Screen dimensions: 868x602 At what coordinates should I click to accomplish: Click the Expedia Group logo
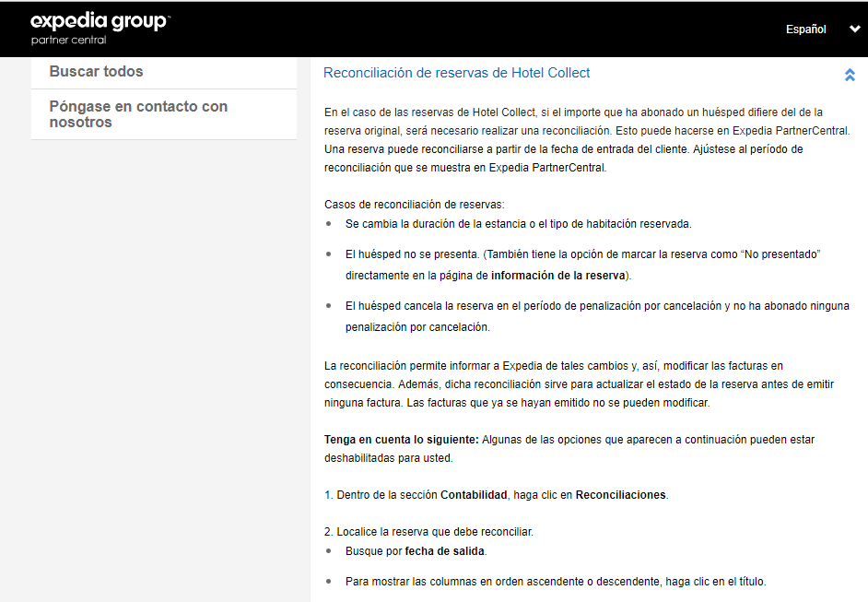click(100, 22)
